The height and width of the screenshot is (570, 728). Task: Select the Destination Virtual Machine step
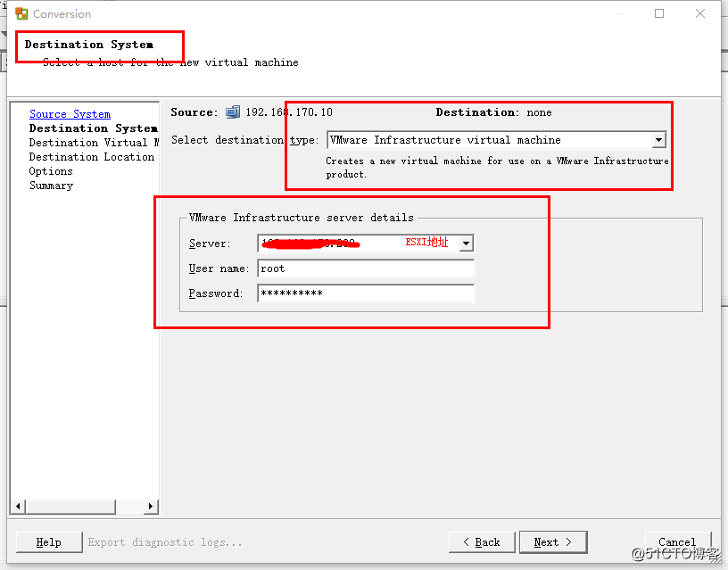coord(94,143)
